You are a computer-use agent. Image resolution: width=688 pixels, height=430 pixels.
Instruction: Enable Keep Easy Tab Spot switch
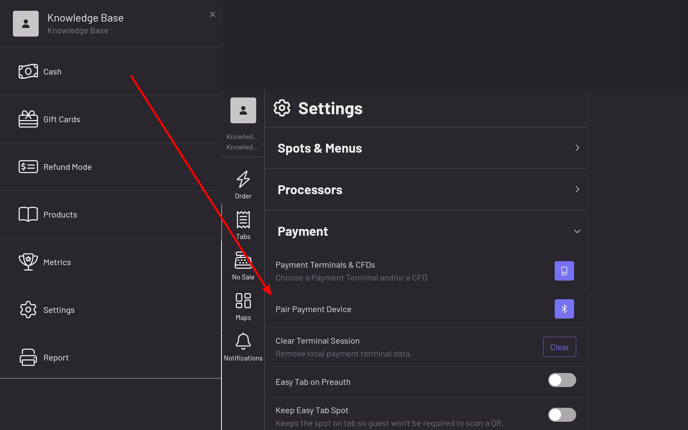[561, 414]
